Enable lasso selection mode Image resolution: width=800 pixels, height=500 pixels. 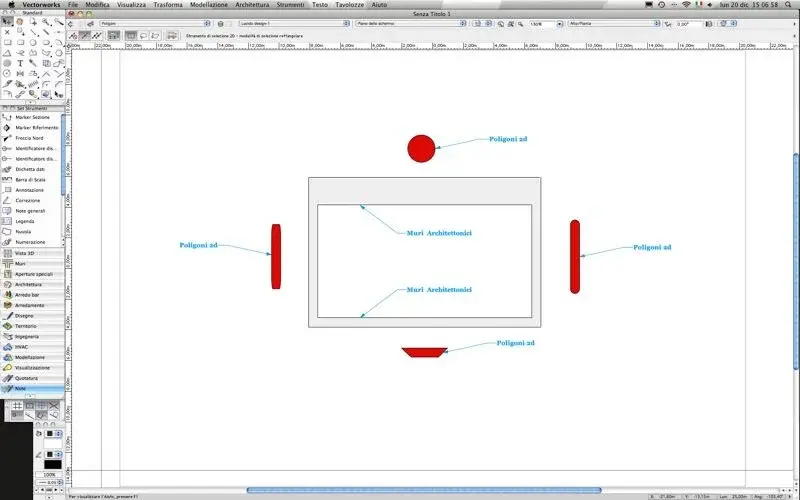coord(143,36)
